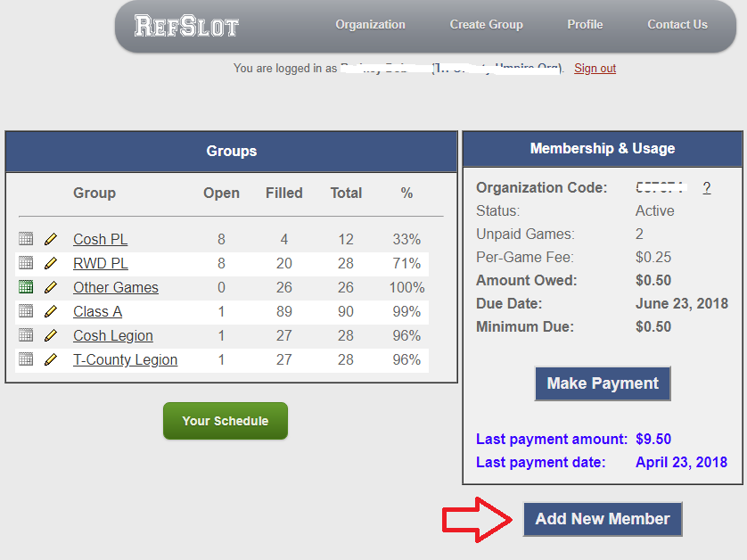Open the T-County Legion group link

125,359
